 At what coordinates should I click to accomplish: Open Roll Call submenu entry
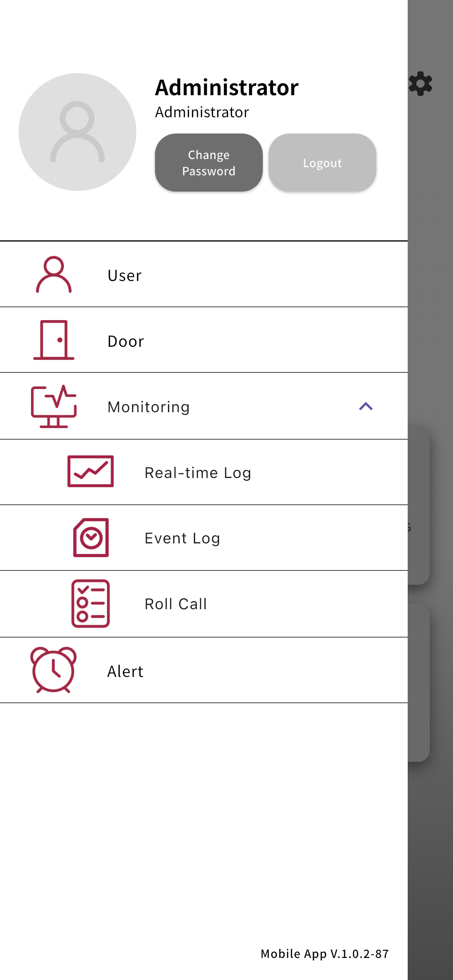(x=204, y=604)
